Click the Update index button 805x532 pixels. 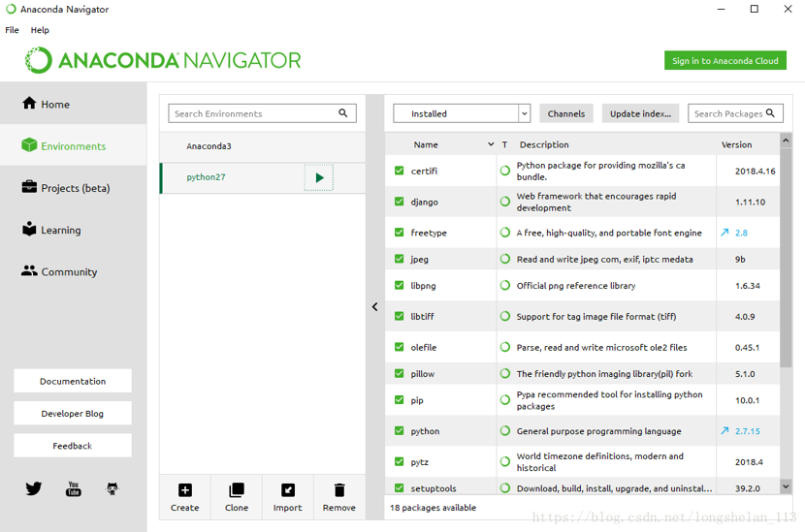640,113
